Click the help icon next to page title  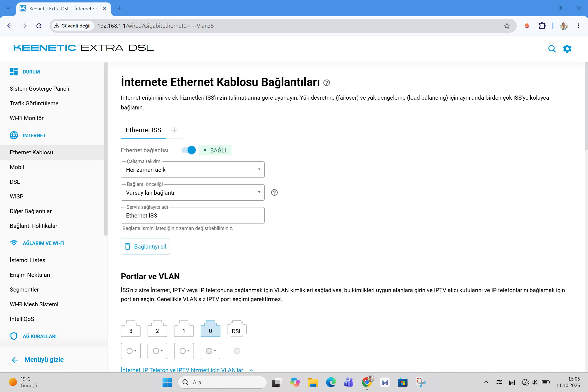coord(327,83)
